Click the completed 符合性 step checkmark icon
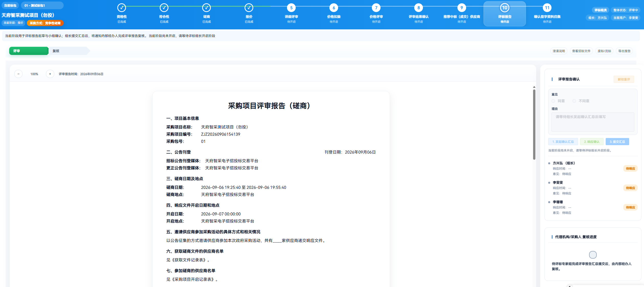 pyautogui.click(x=164, y=8)
